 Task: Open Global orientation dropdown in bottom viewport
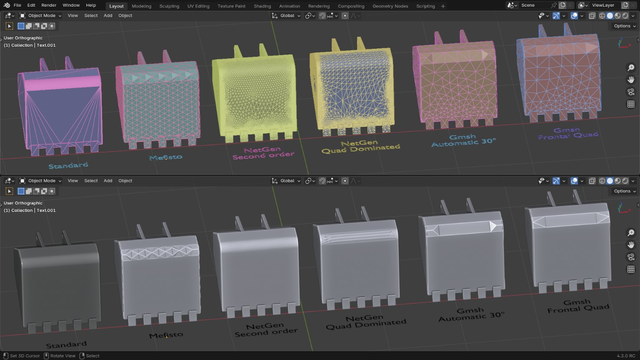click(x=286, y=180)
